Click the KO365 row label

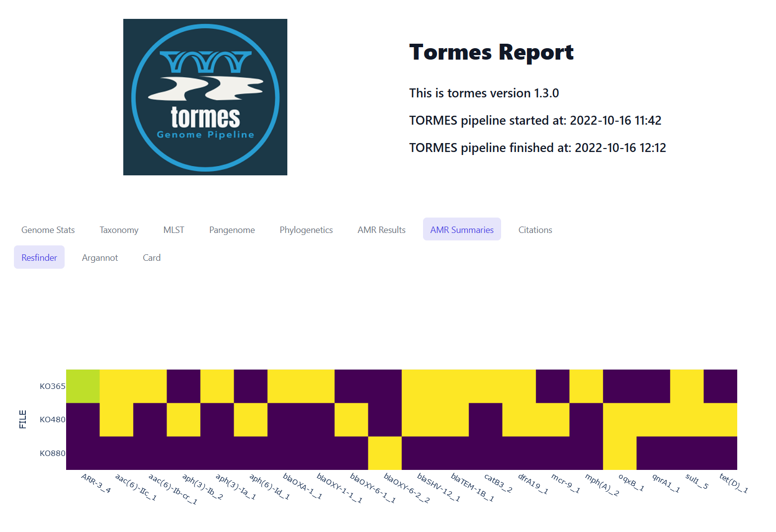click(x=52, y=385)
